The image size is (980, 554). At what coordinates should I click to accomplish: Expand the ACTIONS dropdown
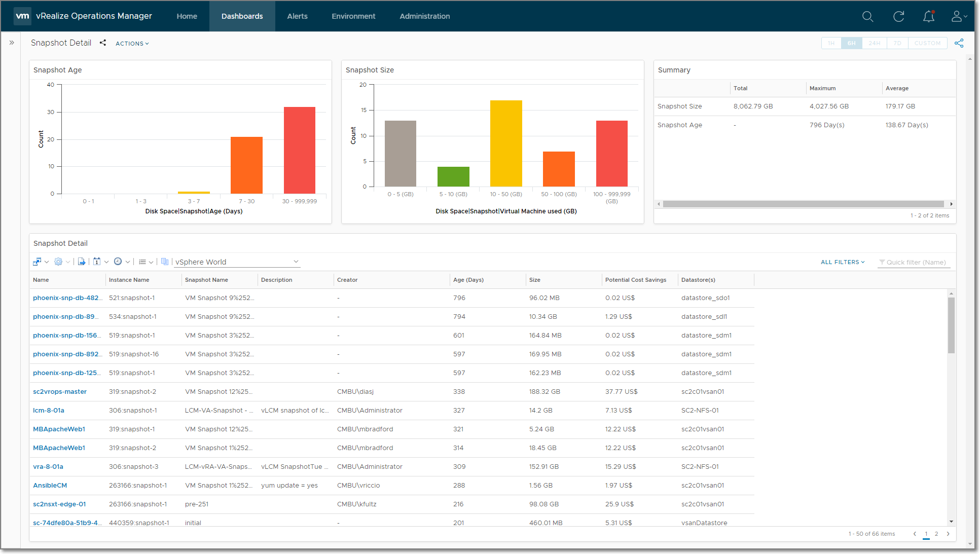tap(132, 44)
